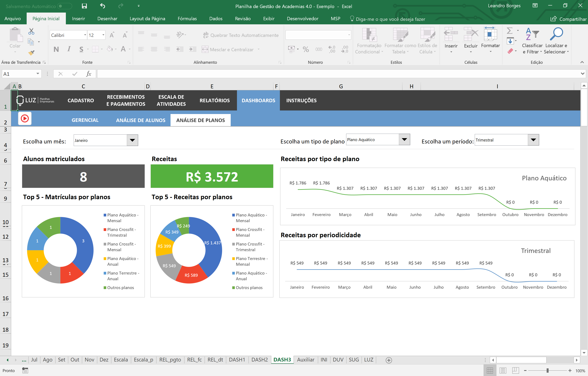Switch to the DASH2 sheet tab
588x376 pixels.
259,360
